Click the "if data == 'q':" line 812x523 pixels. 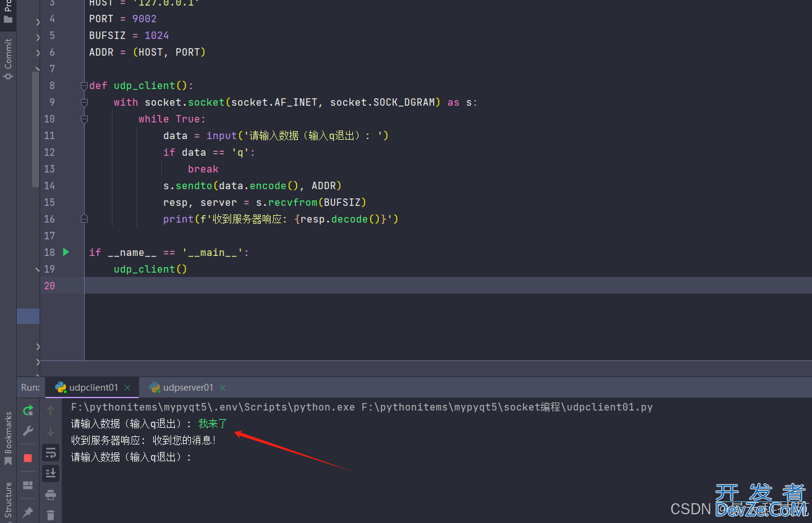coord(209,152)
